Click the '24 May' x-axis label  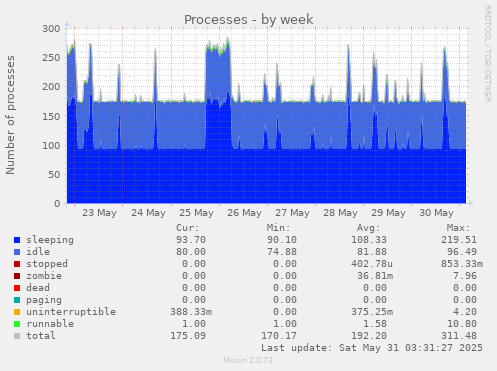pos(148,213)
